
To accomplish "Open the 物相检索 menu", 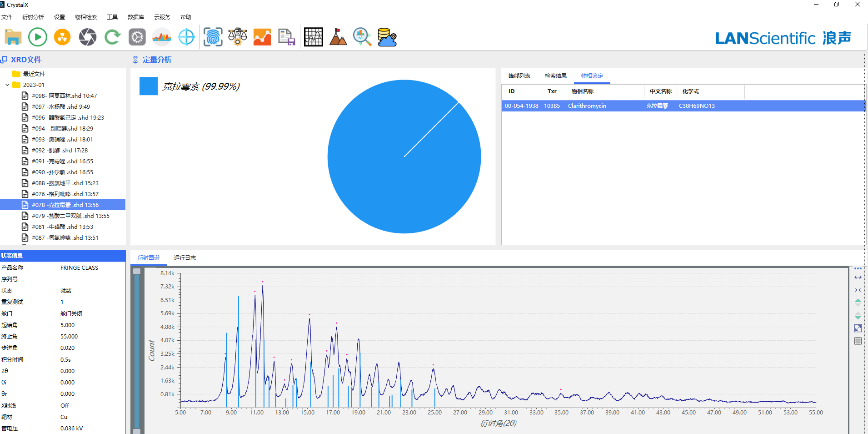I will (x=86, y=17).
